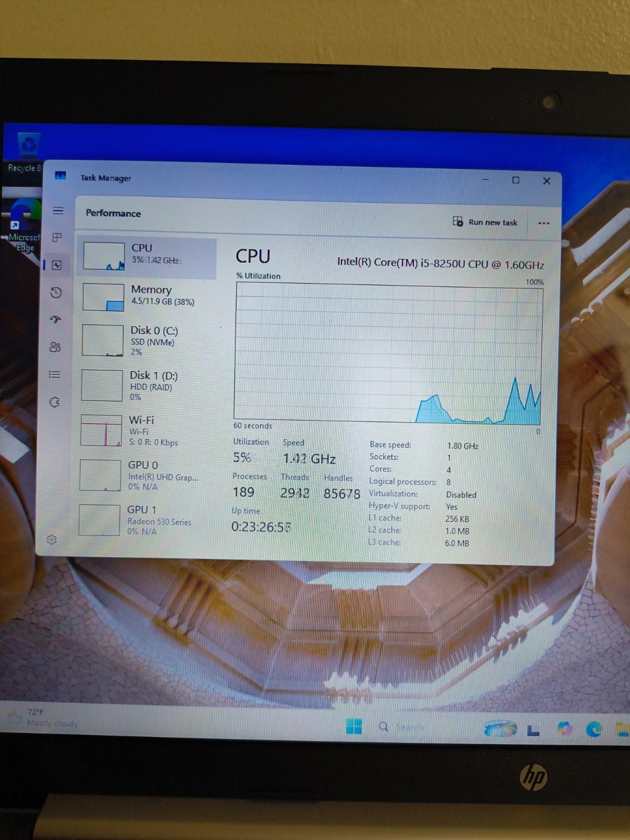Screen dimensions: 630x840
Task: Open the three-dot more options menu
Action: click(544, 223)
